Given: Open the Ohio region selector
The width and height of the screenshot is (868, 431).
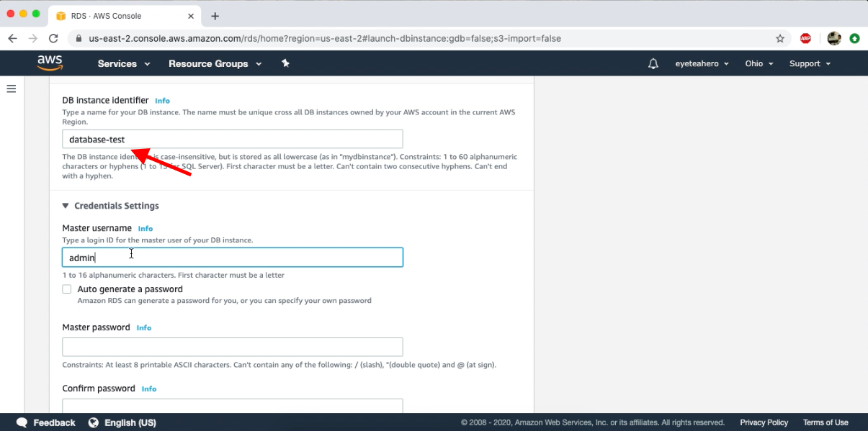Looking at the screenshot, I should (x=759, y=63).
